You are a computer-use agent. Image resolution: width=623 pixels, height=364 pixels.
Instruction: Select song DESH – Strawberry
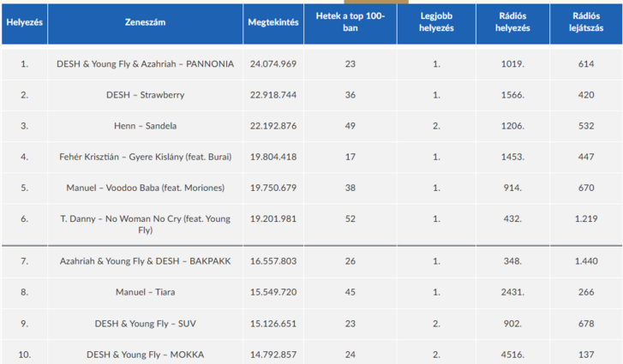click(x=145, y=95)
